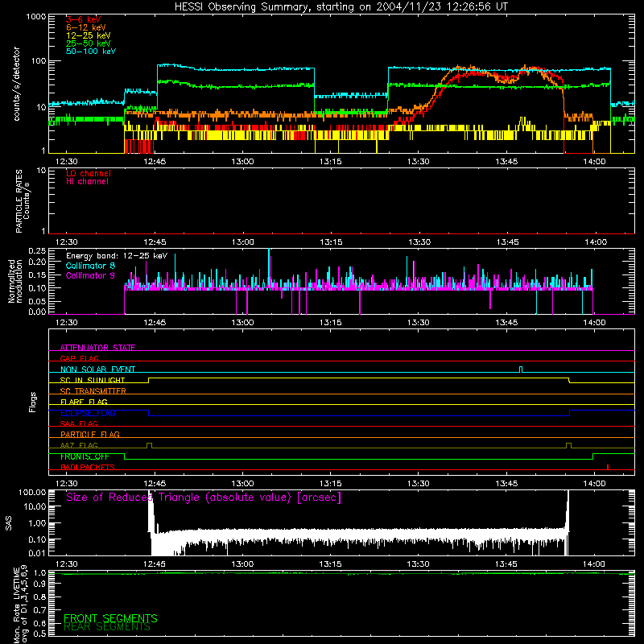Click the GAP FLAG label
644x644 pixels.
[79, 358]
